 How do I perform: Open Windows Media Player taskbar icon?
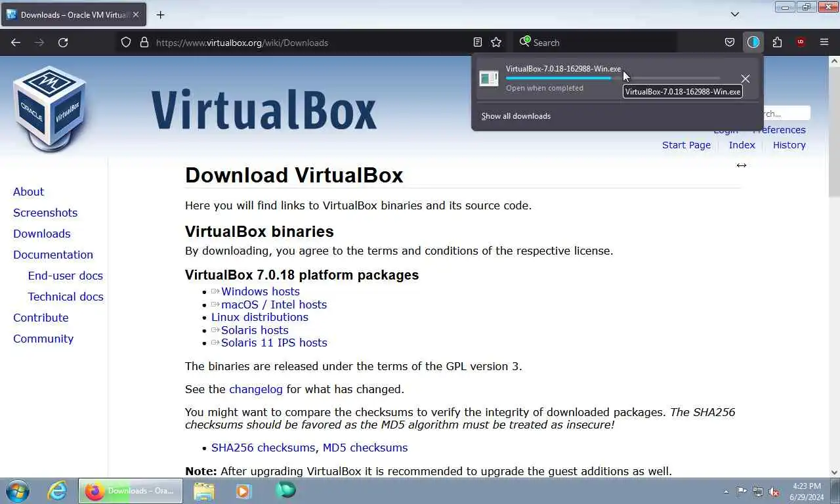pos(243,491)
